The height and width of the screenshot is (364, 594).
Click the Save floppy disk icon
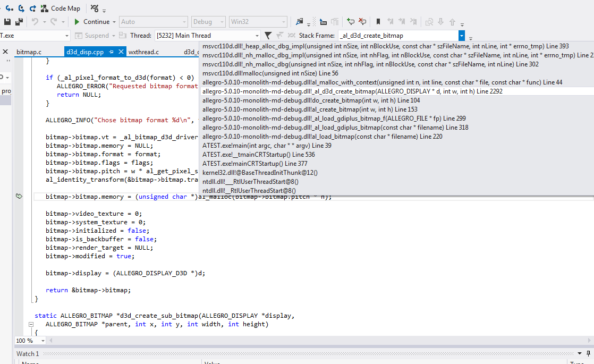click(7, 22)
